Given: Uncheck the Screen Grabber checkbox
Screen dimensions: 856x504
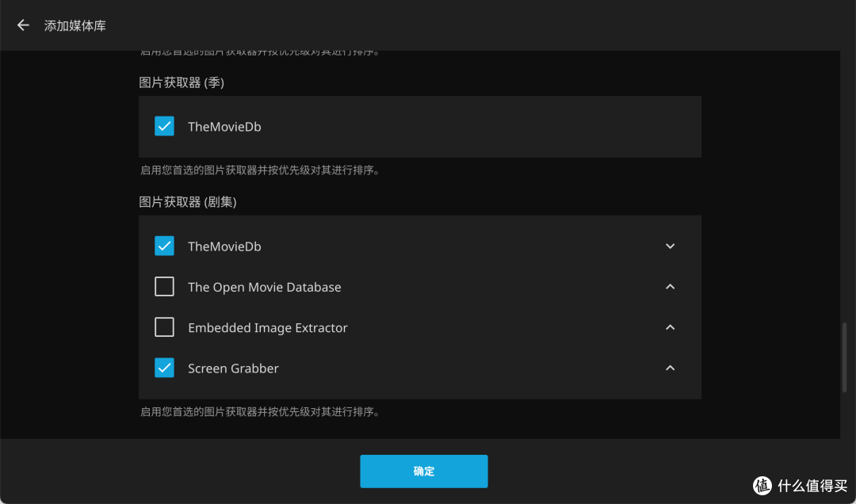Looking at the screenshot, I should (164, 368).
